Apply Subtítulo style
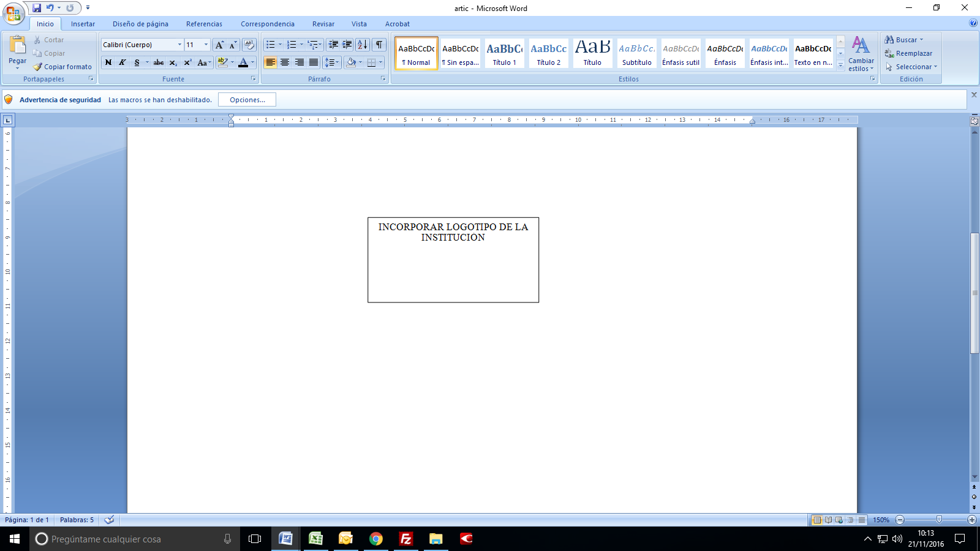 click(636, 53)
